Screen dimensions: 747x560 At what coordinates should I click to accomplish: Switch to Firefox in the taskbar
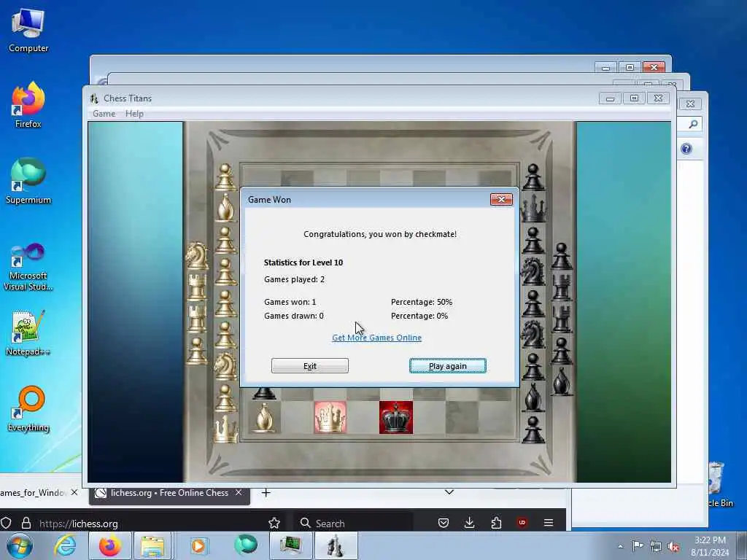(110, 545)
